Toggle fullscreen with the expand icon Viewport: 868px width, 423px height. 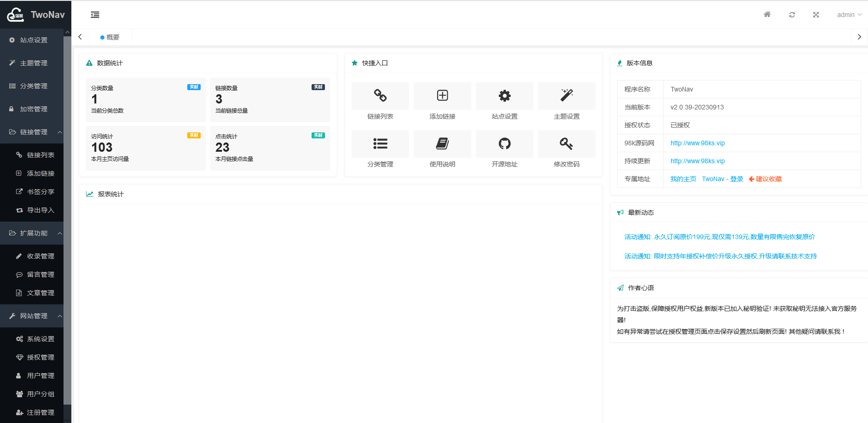[x=816, y=15]
